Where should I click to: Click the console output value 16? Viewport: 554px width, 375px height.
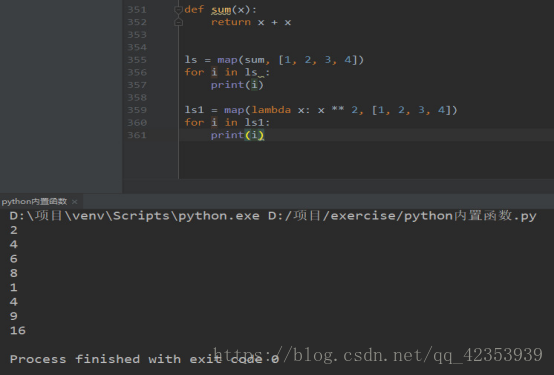(18, 330)
